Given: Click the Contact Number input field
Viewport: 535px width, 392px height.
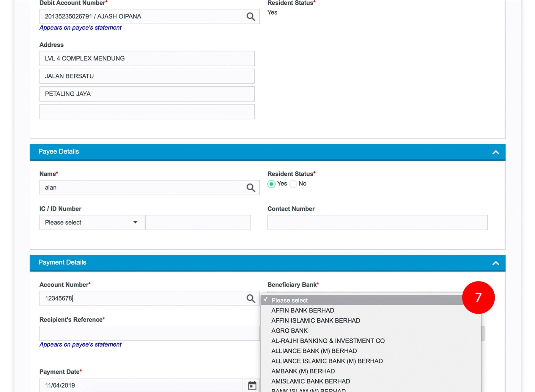Looking at the screenshot, I should (x=377, y=222).
